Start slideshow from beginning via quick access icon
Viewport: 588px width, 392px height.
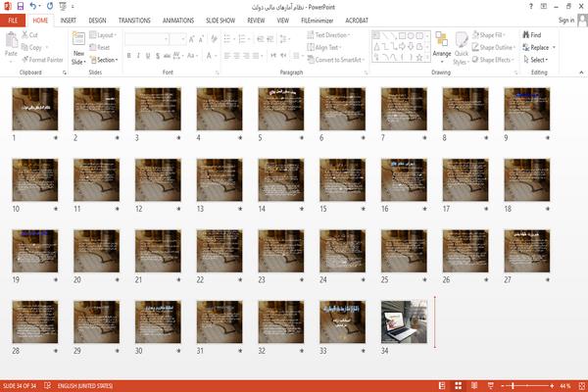pyautogui.click(x=63, y=7)
